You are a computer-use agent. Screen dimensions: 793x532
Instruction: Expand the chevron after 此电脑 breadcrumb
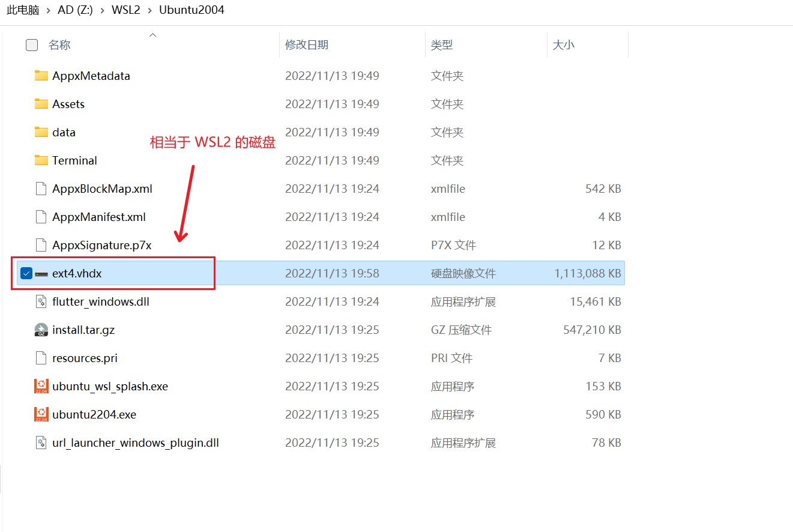coord(48,10)
